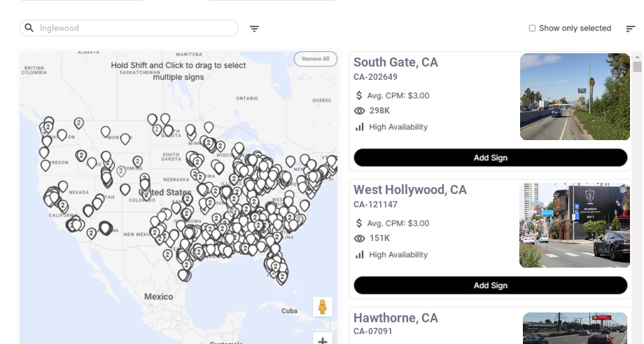The width and height of the screenshot is (644, 344).
Task: Click the listings panel scrollbar
Action: (x=637, y=67)
